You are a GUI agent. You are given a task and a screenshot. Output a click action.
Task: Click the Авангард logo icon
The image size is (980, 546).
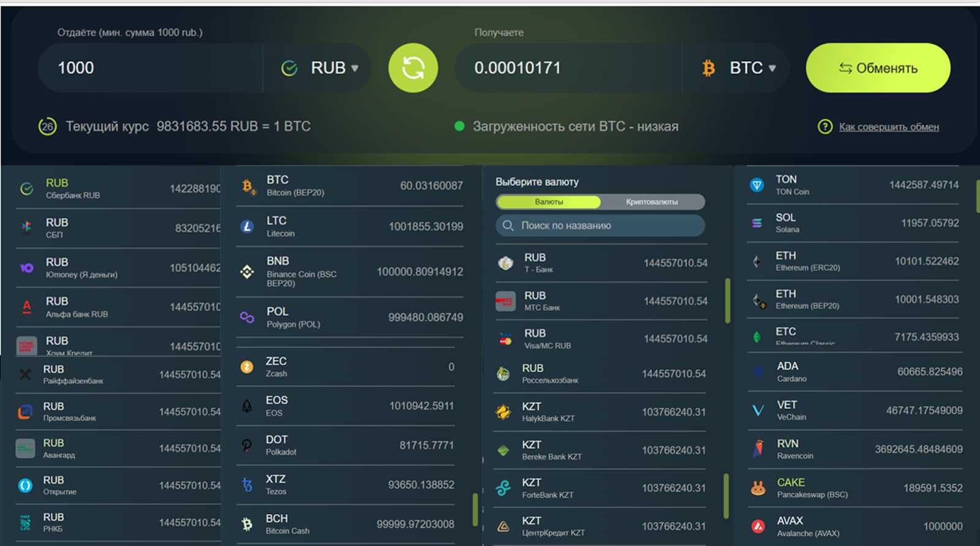click(25, 449)
